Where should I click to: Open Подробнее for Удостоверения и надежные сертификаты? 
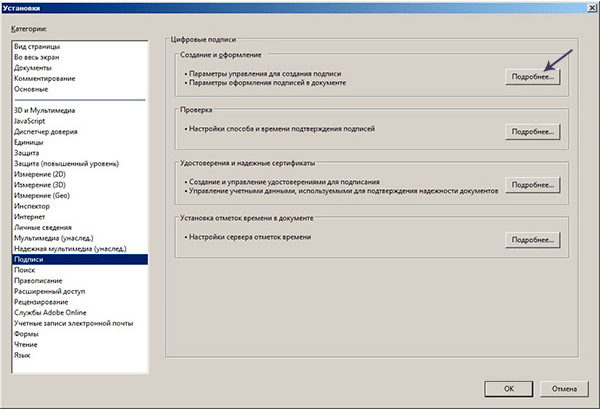(533, 185)
